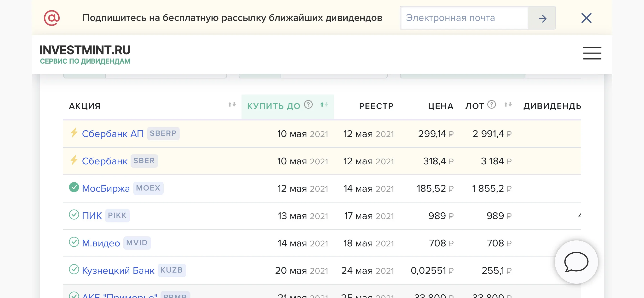This screenshot has width=644, height=298.
Task: Show help tooltip for Лот column
Action: pyautogui.click(x=491, y=104)
